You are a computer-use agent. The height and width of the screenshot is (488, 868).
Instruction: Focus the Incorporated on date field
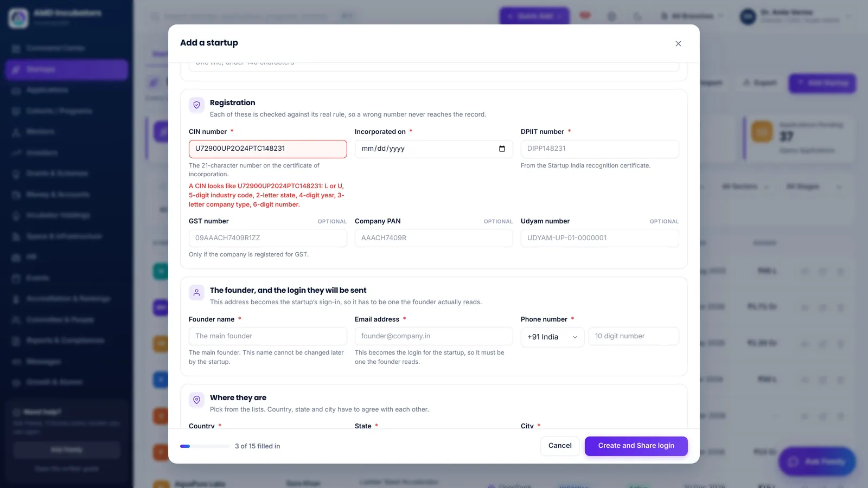tap(434, 149)
